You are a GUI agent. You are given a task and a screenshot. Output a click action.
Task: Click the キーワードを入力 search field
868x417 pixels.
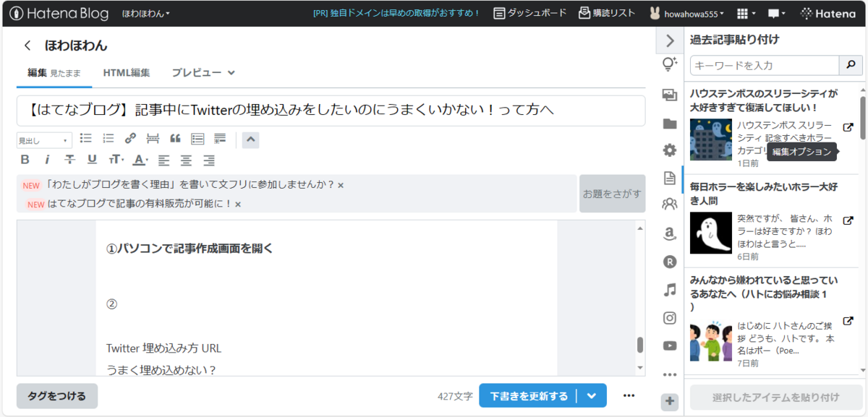[x=765, y=65]
